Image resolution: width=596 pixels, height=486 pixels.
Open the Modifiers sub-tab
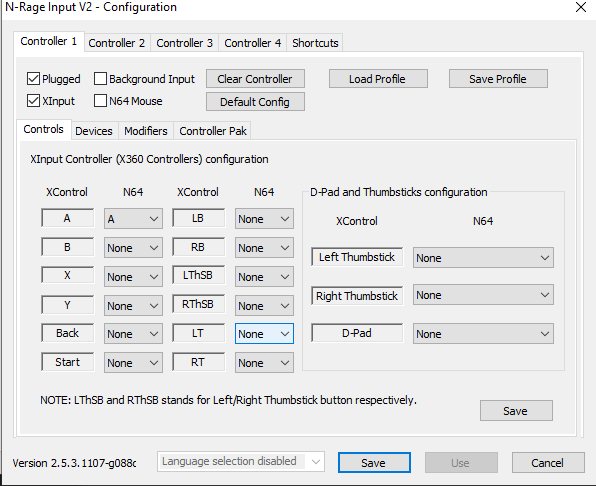coord(146,131)
